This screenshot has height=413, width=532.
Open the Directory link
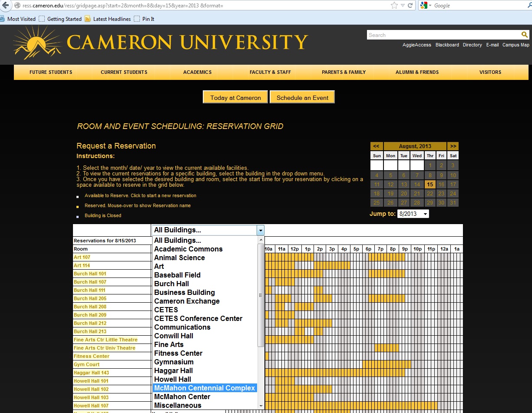(x=473, y=45)
